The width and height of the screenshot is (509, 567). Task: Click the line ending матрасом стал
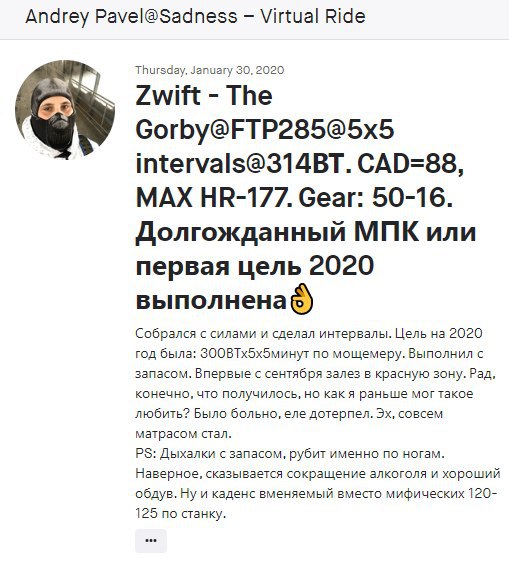point(183,434)
